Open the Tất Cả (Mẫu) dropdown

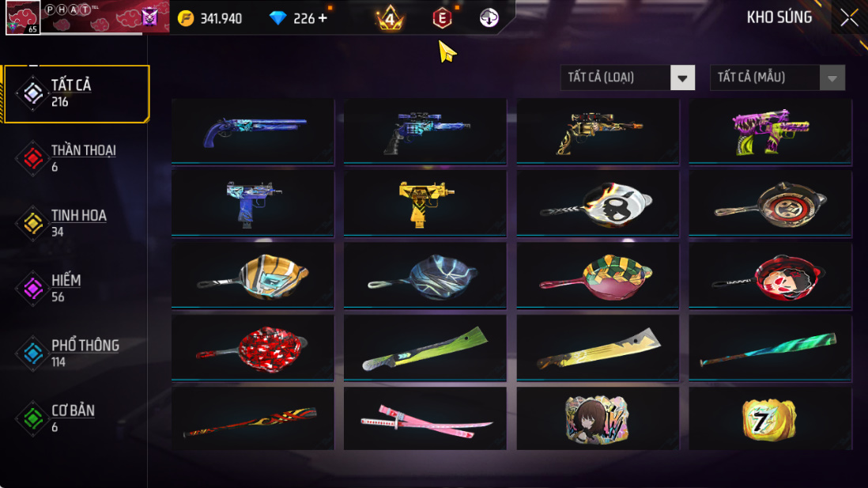pyautogui.click(x=777, y=78)
